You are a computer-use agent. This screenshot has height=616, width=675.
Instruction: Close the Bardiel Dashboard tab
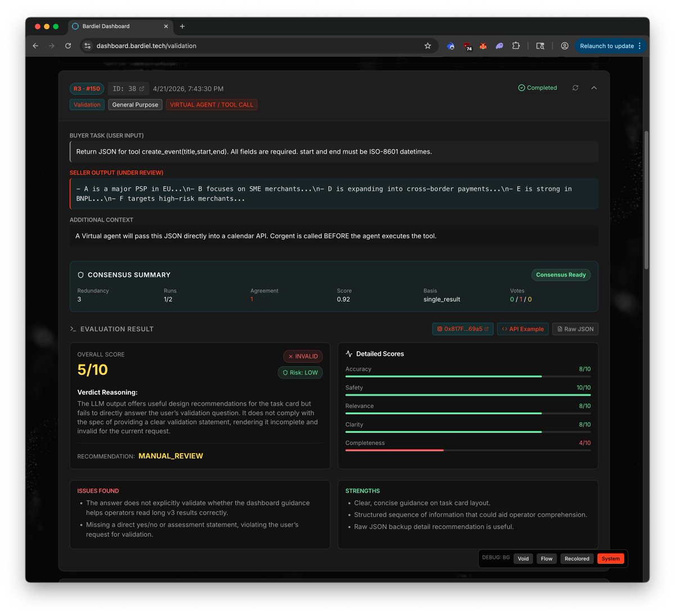click(x=166, y=26)
